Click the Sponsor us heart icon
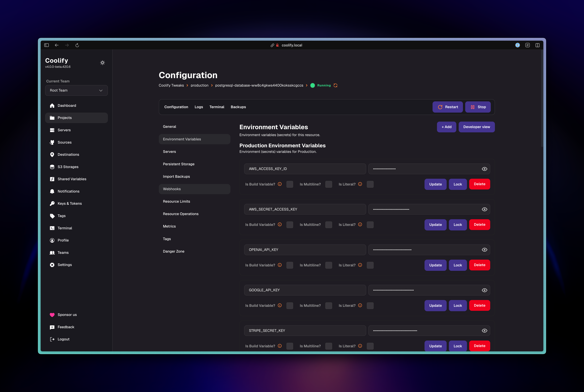 coord(52,315)
